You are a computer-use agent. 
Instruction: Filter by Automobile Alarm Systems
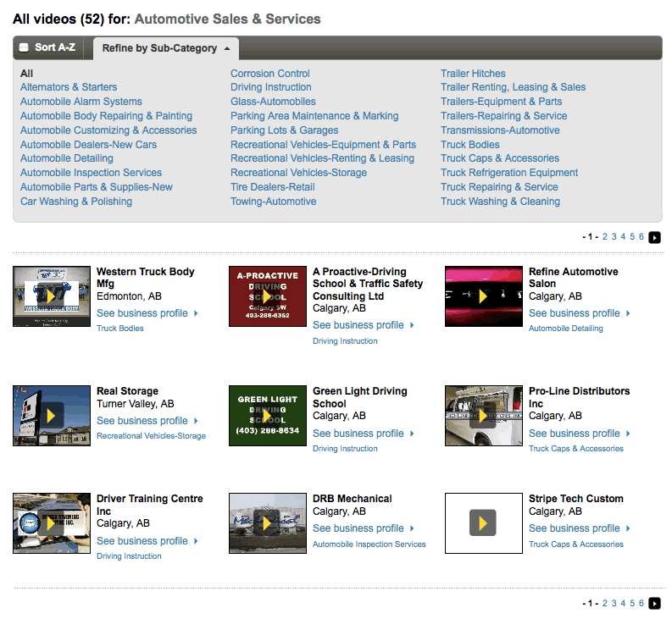(x=81, y=102)
